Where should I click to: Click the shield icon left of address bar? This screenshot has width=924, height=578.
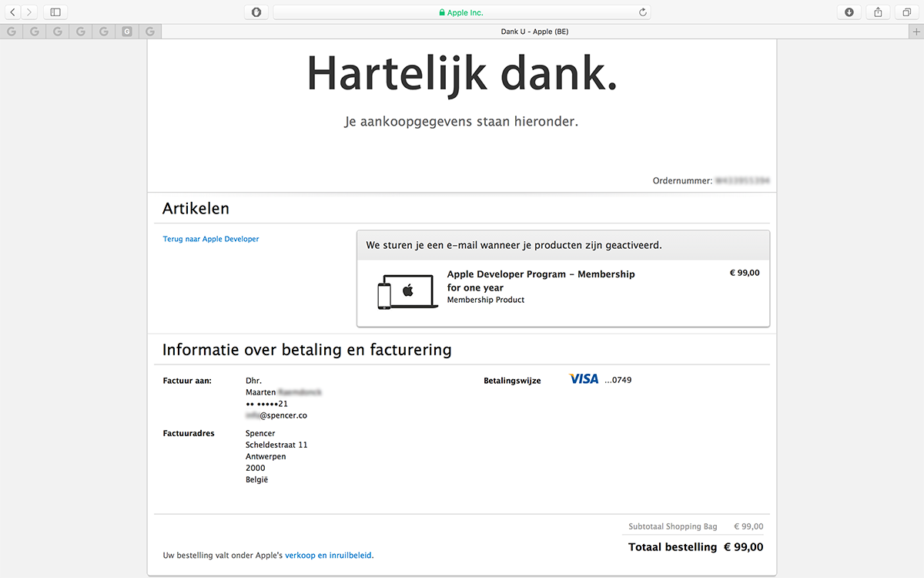[x=256, y=12]
